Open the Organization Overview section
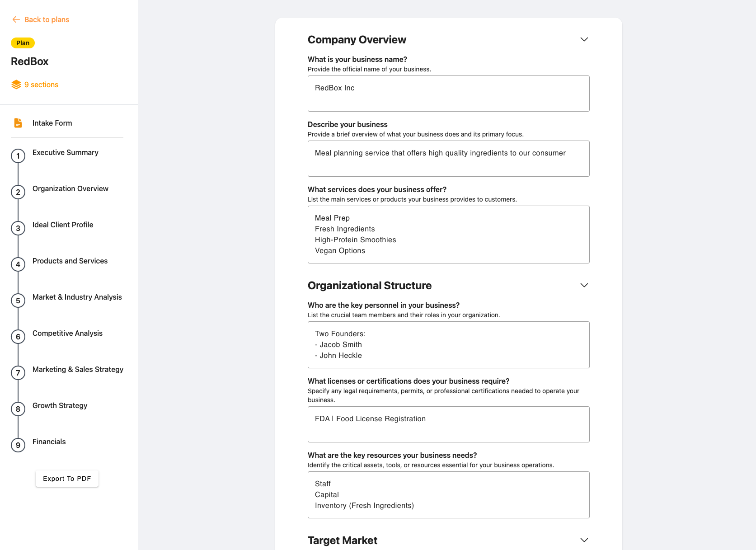This screenshot has height=550, width=756. 70,188
